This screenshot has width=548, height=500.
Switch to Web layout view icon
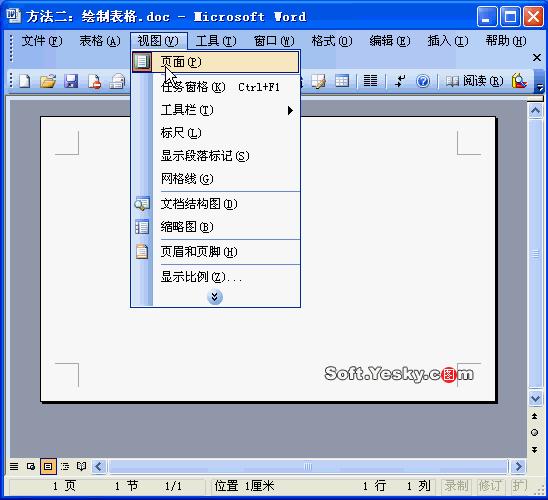[31, 466]
